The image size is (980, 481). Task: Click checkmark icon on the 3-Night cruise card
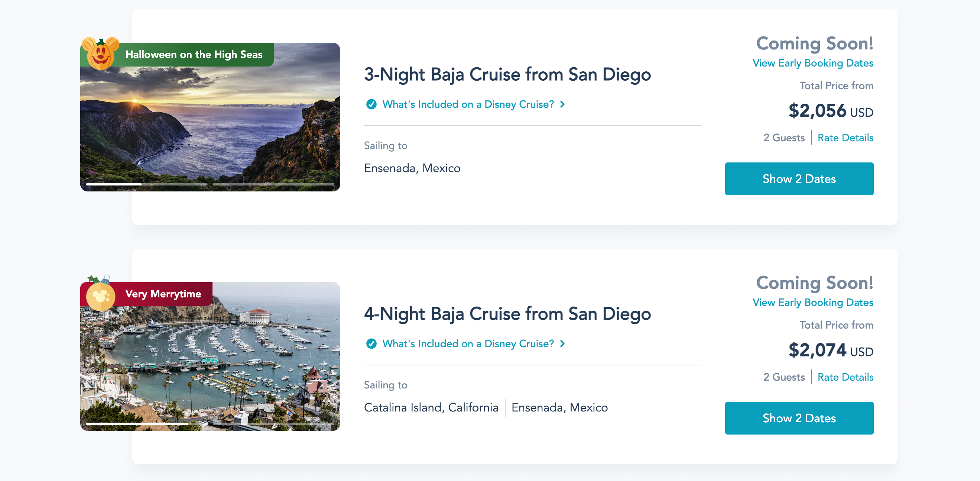(371, 104)
